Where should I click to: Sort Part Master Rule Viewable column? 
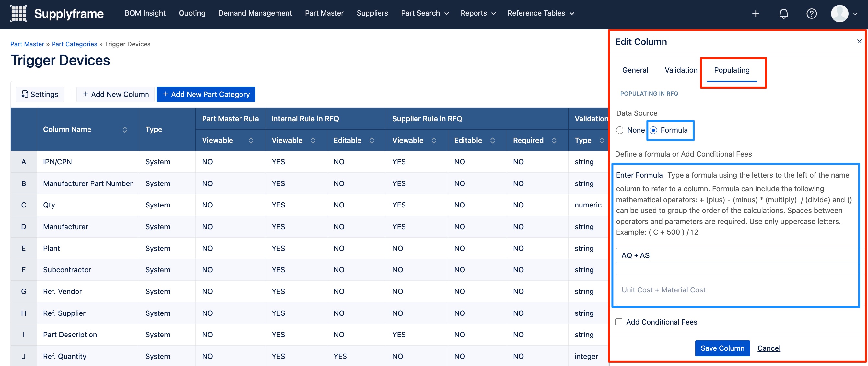pos(251,141)
